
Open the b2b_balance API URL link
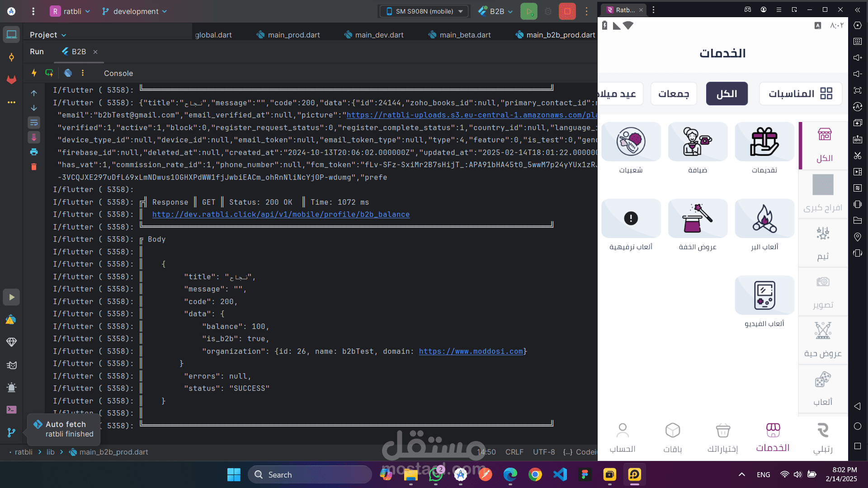pos(281,214)
